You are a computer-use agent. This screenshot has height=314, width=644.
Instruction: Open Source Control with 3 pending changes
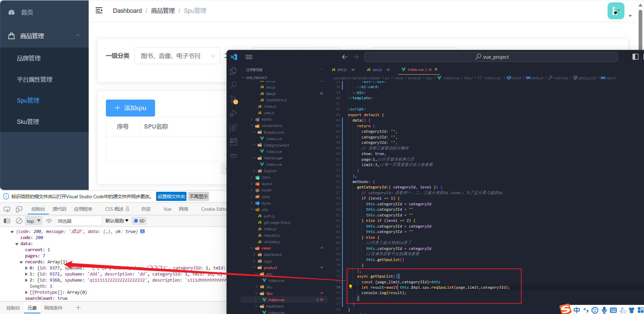tap(234, 100)
